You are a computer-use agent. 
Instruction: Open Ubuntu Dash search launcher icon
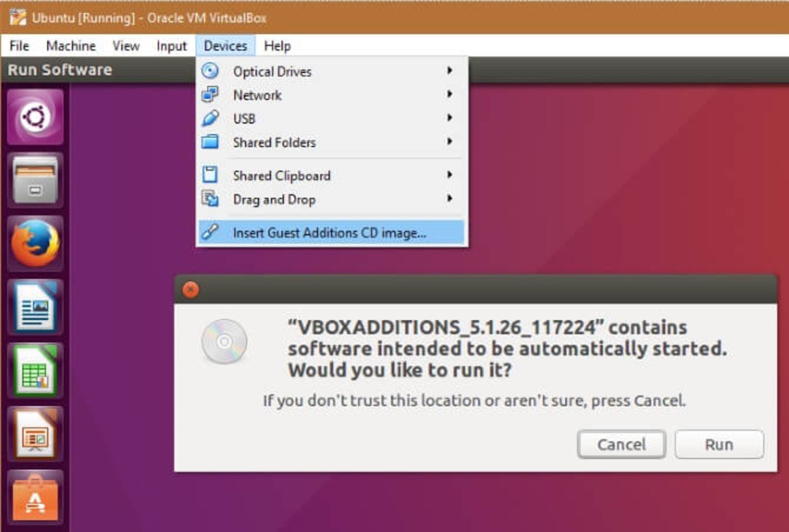(x=35, y=117)
